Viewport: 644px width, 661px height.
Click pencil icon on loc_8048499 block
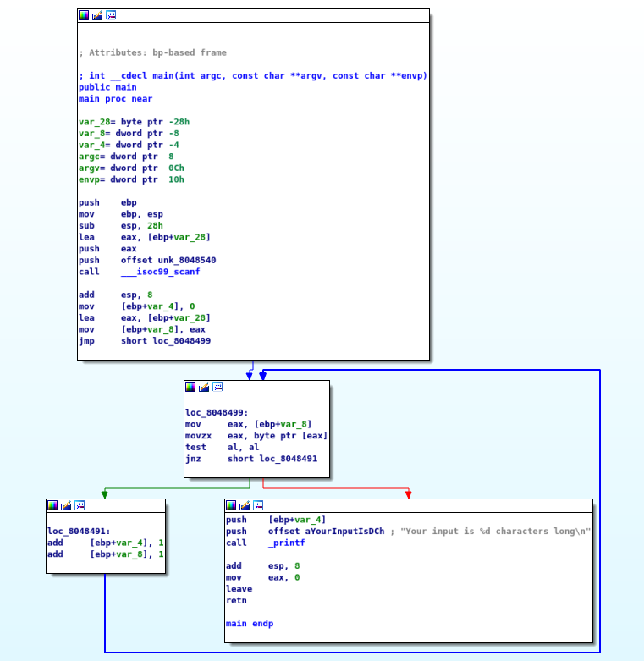(x=204, y=387)
